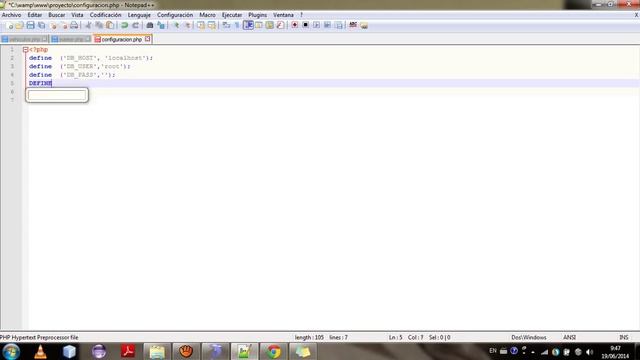This screenshot has width=640, height=360.
Task: Click the Save All toolbar icon
Action: tap(41, 25)
